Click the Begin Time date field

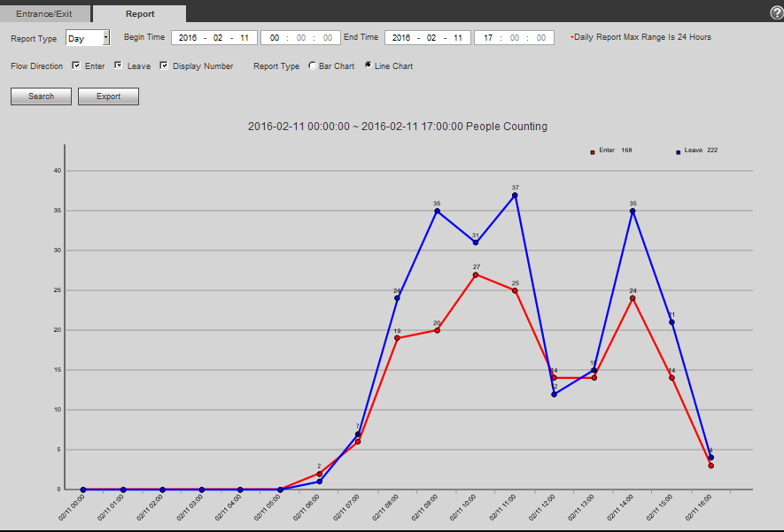pyautogui.click(x=213, y=38)
